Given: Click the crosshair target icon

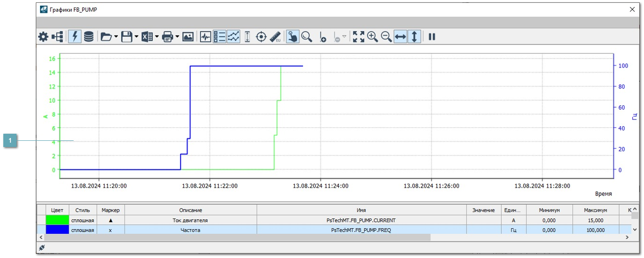Looking at the screenshot, I should 261,37.
